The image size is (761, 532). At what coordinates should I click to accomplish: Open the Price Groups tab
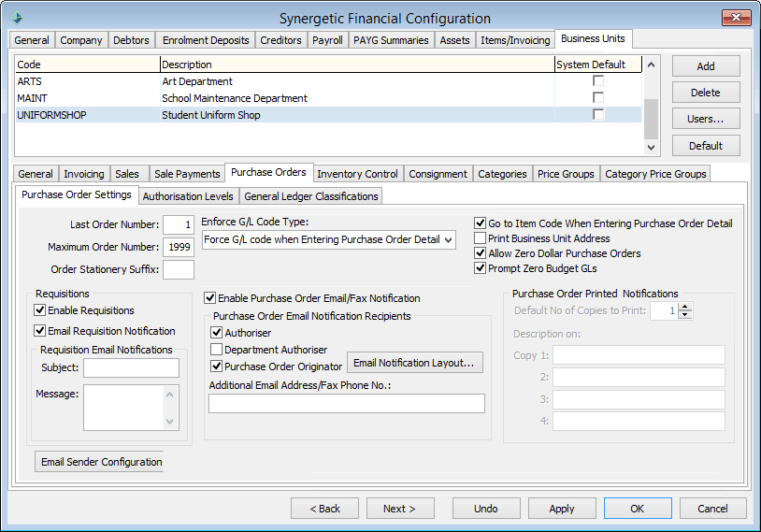[x=566, y=174]
